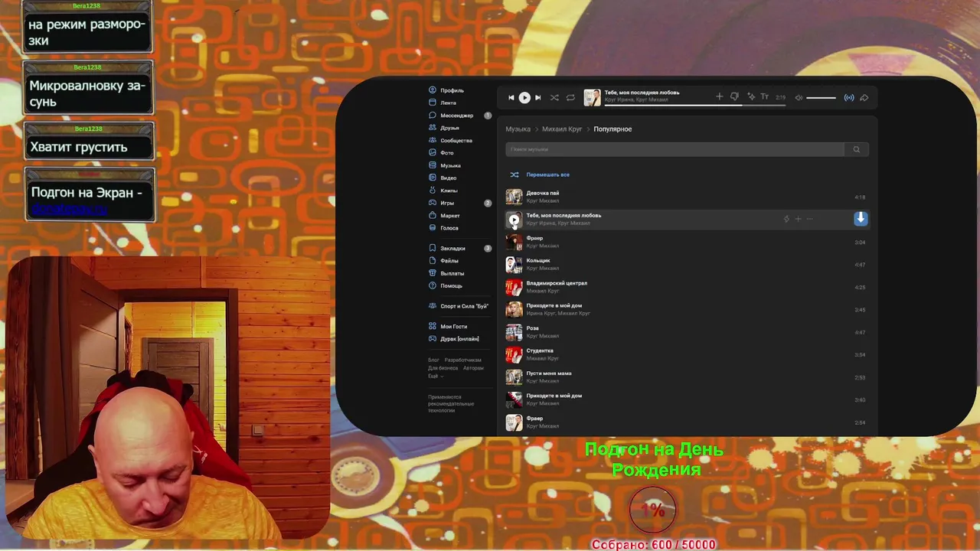Select Популярное breadcrumb
Image resolution: width=980 pixels, height=551 pixels.
coord(612,129)
